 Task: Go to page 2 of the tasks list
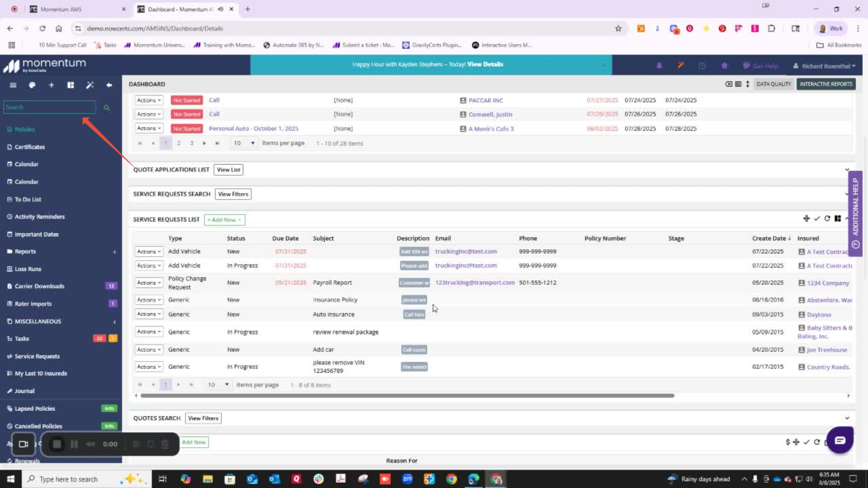pos(179,143)
